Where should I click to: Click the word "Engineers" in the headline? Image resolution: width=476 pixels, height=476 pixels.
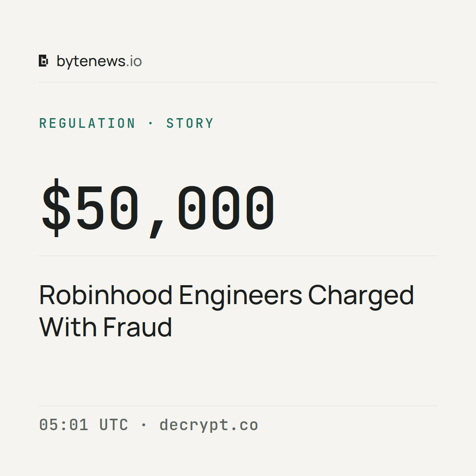tap(241, 297)
